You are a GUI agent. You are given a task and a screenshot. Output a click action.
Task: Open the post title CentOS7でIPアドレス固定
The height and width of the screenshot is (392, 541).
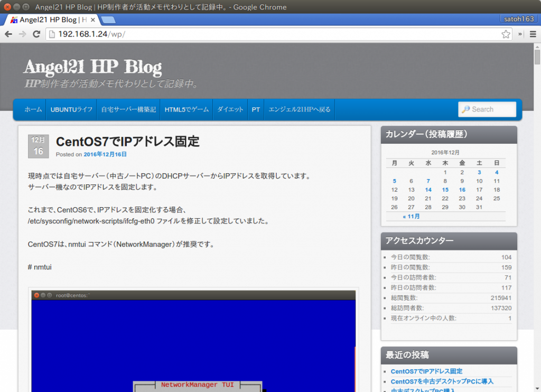coord(128,142)
